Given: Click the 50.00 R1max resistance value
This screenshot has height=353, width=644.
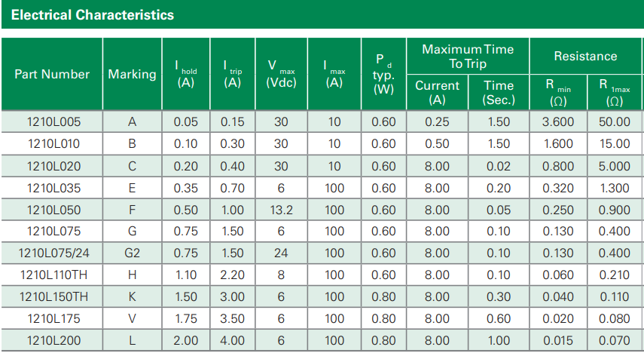Looking at the screenshot, I should pos(614,121).
